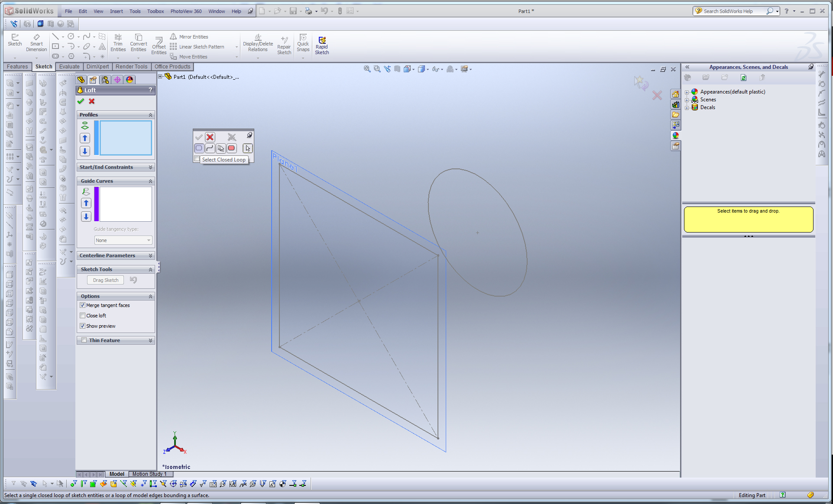Viewport: 833px width, 504px height.
Task: Switch to the Render Tools tab
Action: [131, 67]
